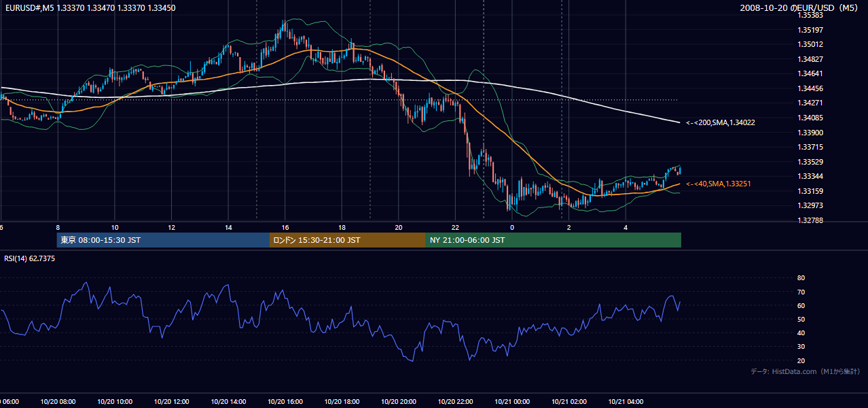This screenshot has height=408, width=868.
Task: Click the 10/20 16:00 time axis label
Action: coord(285,402)
